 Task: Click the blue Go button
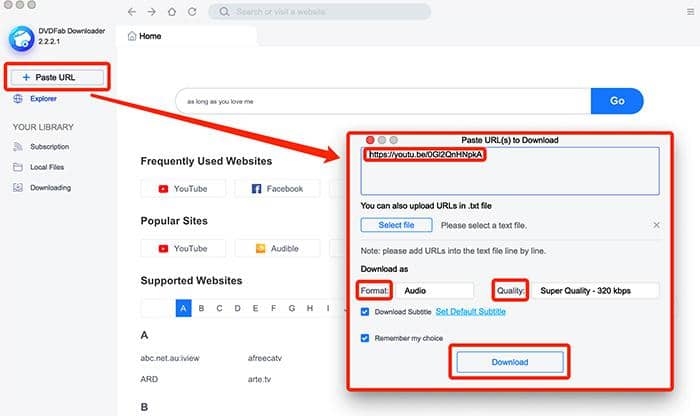click(x=617, y=101)
